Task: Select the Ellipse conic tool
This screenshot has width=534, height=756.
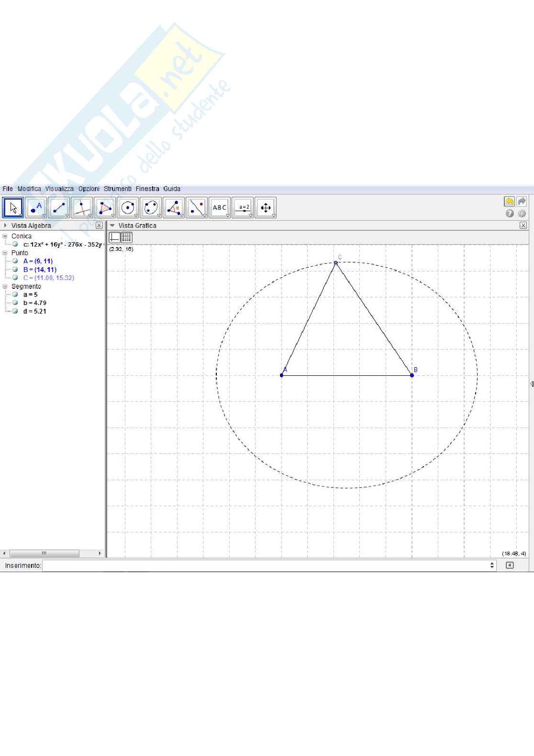Action: click(151, 208)
